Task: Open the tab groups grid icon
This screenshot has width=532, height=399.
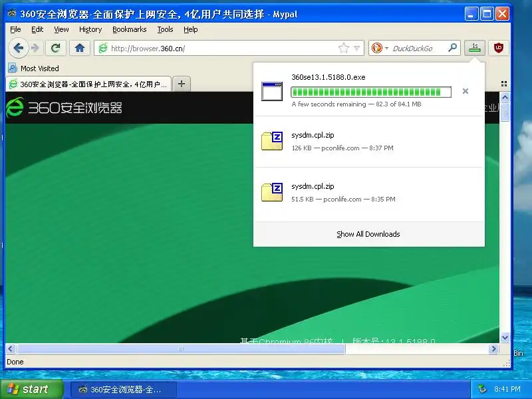Action: click(504, 84)
